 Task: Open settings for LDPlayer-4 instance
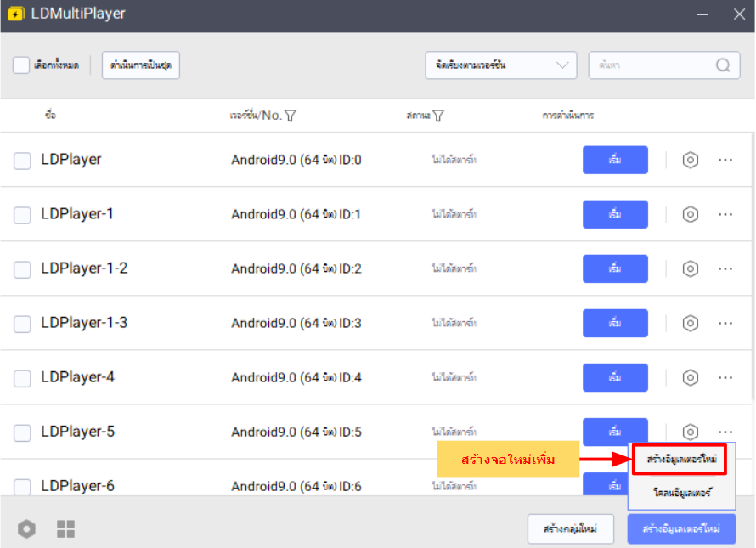[690, 377]
